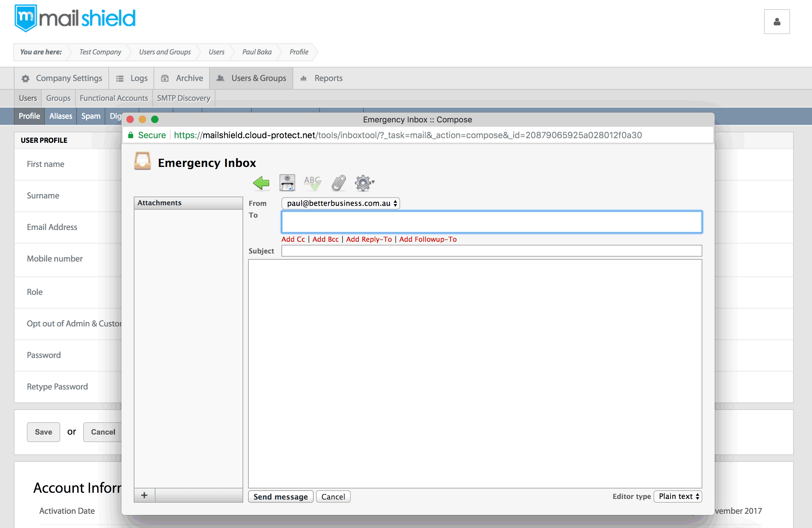Click Cancel in the compose window
Image resolution: width=812 pixels, height=528 pixels.
333,496
